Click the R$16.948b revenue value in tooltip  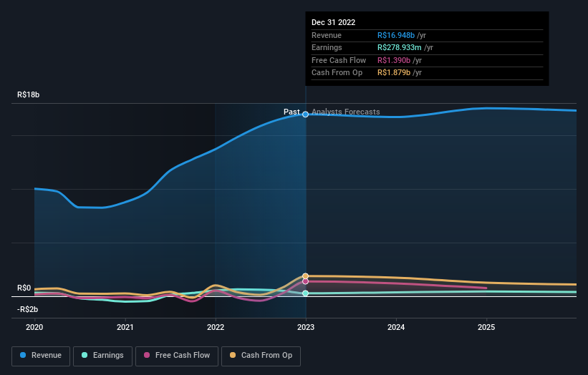(x=396, y=35)
